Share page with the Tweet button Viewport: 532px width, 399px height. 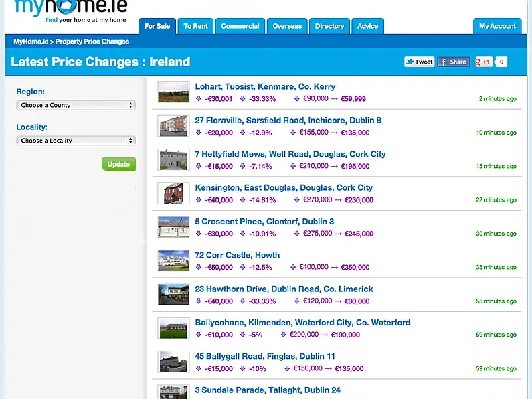[x=420, y=62]
